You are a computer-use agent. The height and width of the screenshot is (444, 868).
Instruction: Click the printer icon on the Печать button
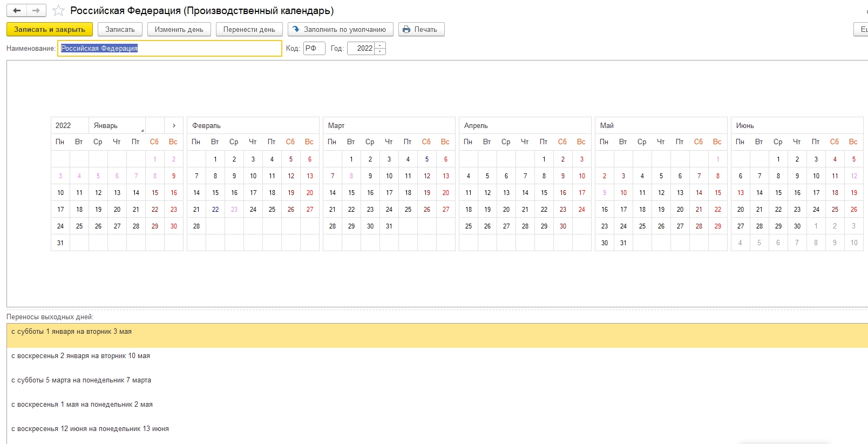[406, 29]
